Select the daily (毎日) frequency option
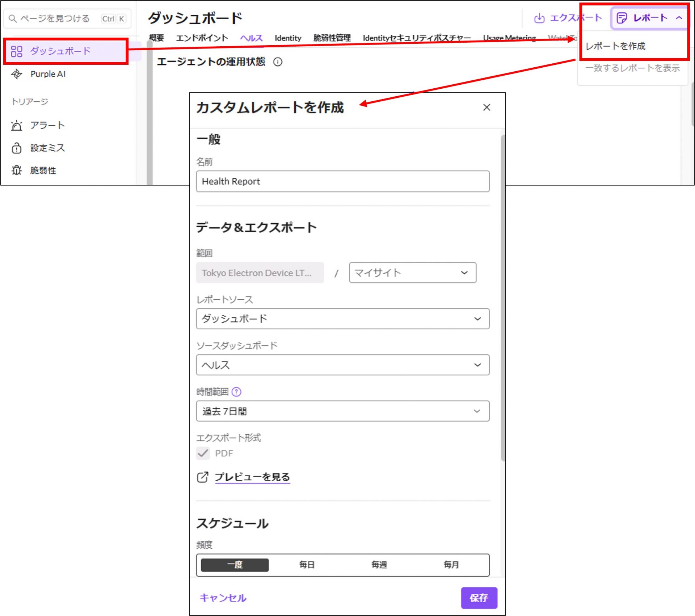Screen dimensions: 695x616 click(307, 565)
